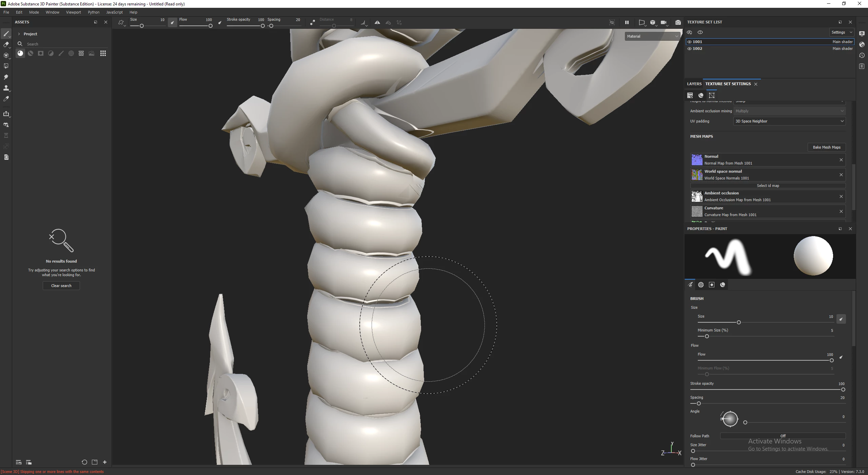Screen dimensions: 868x475
Task: Select the Smudge tool
Action: tap(6, 77)
